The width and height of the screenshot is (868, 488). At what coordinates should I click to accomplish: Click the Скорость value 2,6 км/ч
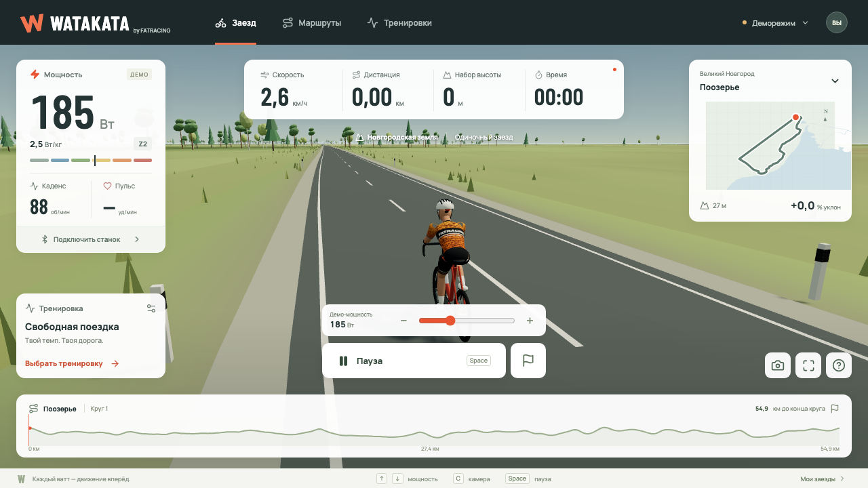click(283, 98)
